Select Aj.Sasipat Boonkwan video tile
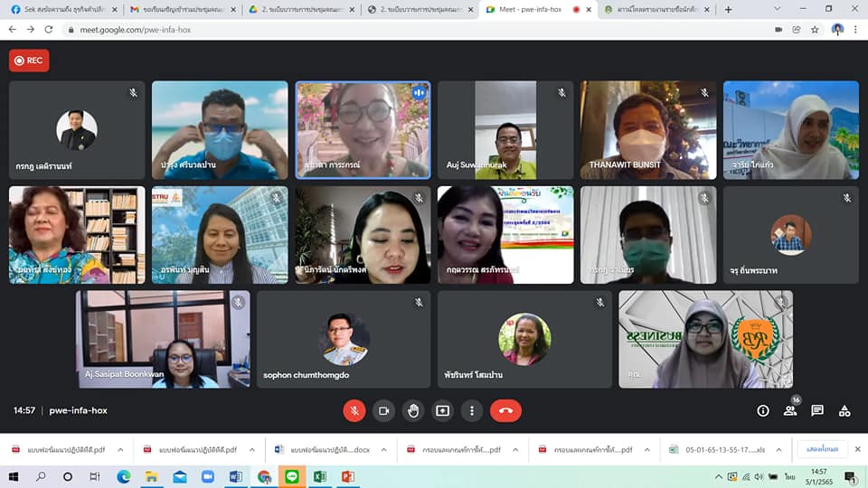This screenshot has height=488, width=868. (x=163, y=339)
